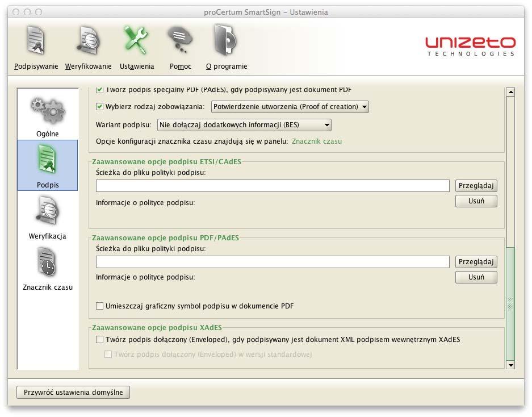The height and width of the screenshot is (417, 532).
Task: Click Przywróć ustawienia domyślne button
Action: [73, 392]
